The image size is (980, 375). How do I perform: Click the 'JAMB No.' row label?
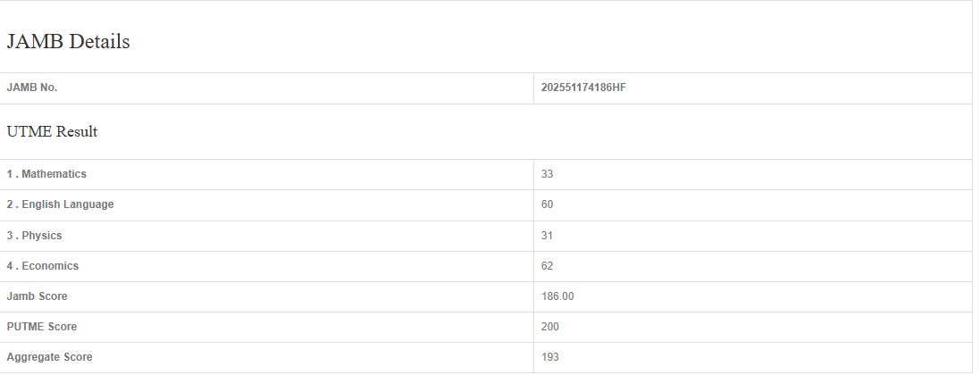click(x=32, y=87)
